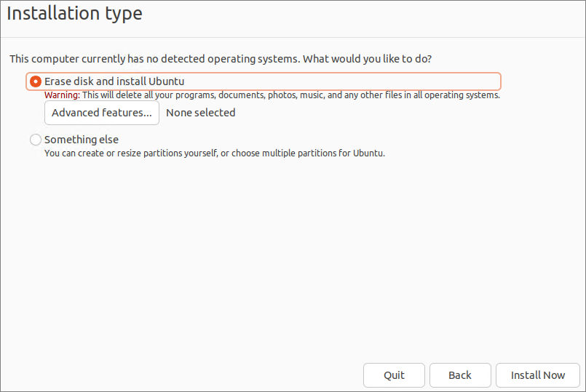Click the 'None selected' status text
586x392 pixels.
[201, 113]
